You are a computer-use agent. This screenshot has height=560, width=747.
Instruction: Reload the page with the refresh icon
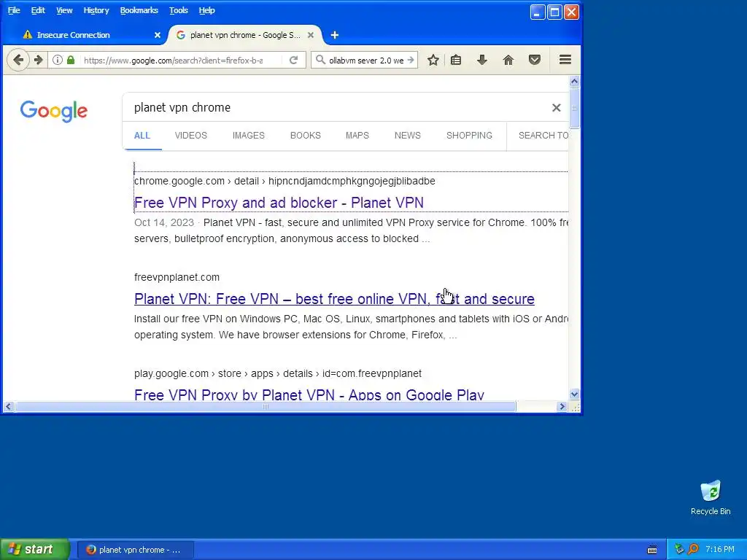click(x=293, y=60)
